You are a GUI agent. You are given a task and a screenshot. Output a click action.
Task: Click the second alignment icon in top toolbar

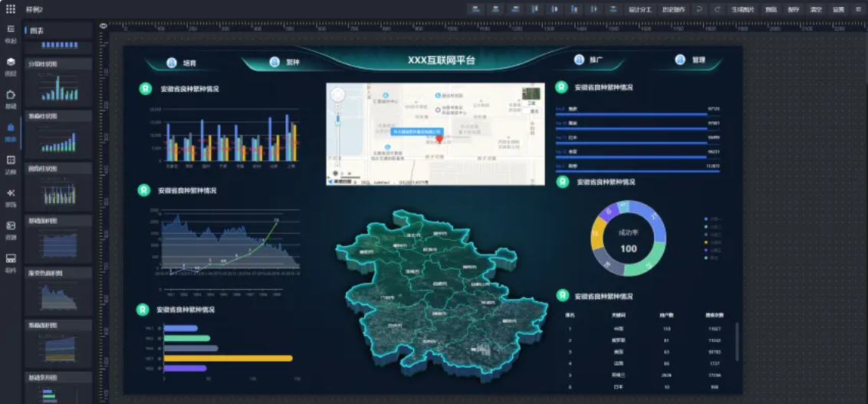tap(495, 9)
